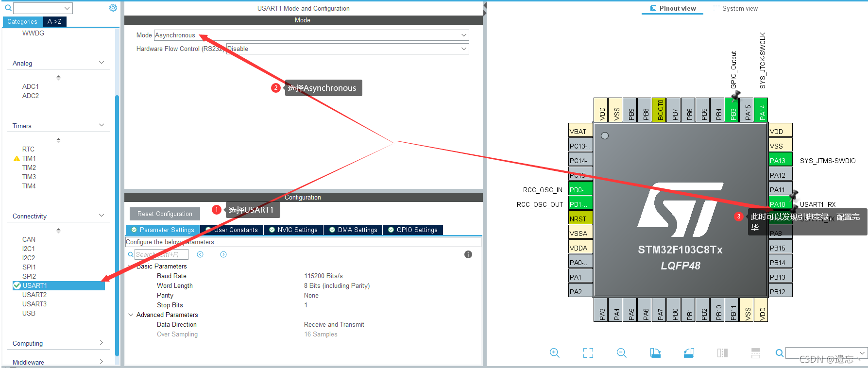Go to next parameter search result
This screenshot has width=868, height=368.
click(x=223, y=254)
